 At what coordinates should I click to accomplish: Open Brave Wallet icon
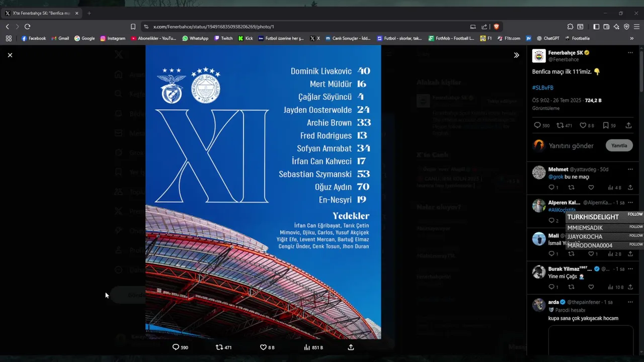click(606, 27)
